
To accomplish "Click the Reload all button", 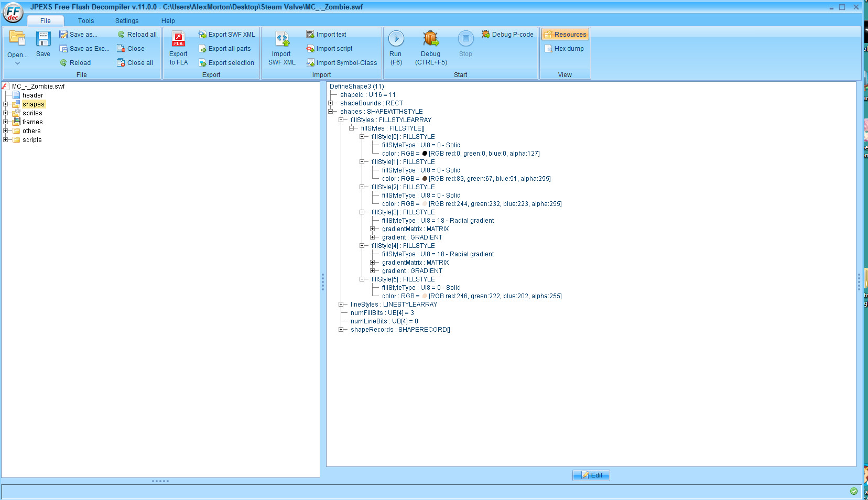I will coord(137,35).
